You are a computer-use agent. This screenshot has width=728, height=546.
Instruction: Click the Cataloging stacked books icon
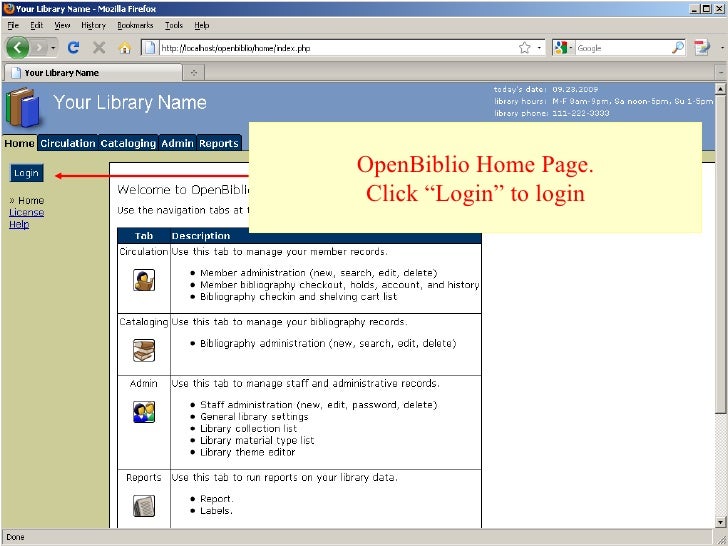tap(144, 351)
